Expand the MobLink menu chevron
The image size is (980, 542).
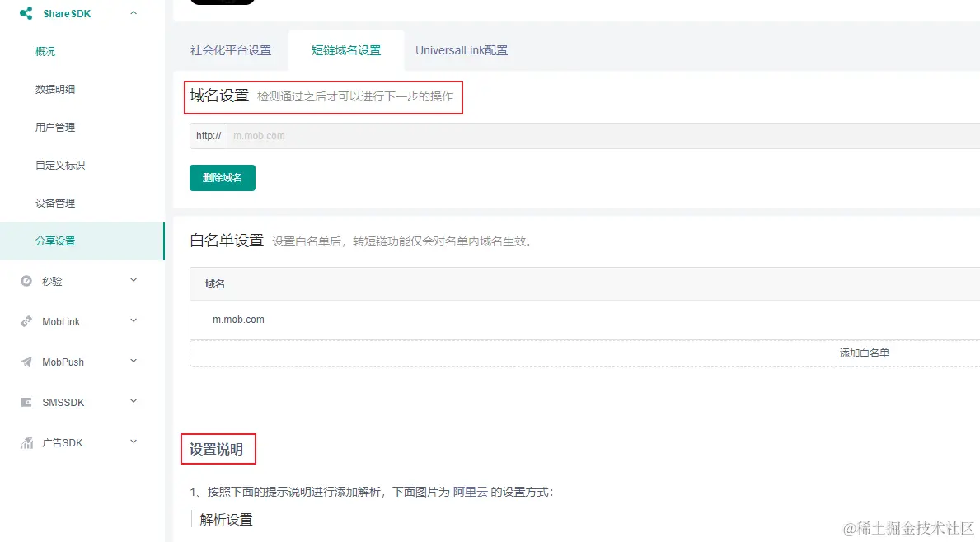[x=134, y=320]
